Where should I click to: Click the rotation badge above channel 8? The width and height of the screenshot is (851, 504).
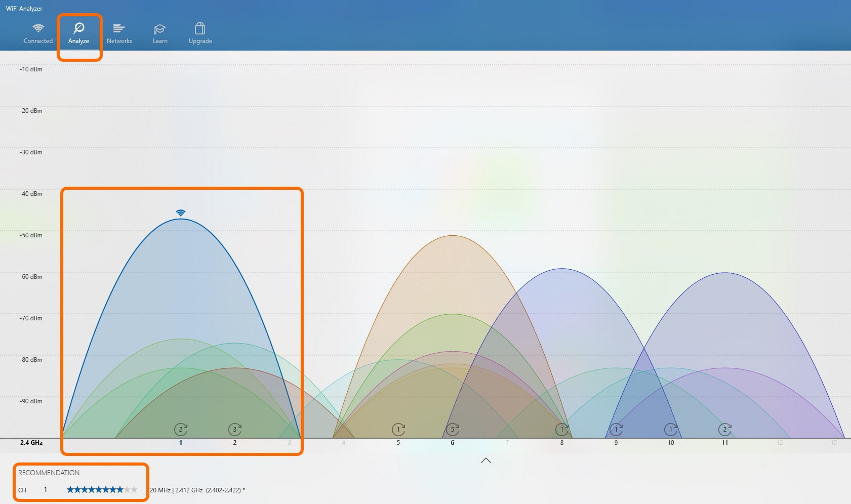point(562,429)
